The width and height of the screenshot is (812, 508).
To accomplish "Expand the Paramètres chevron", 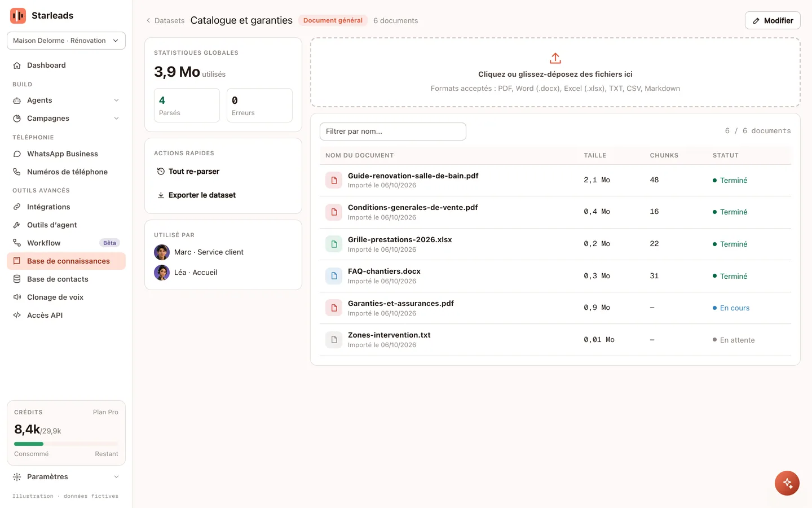I will pos(116,477).
